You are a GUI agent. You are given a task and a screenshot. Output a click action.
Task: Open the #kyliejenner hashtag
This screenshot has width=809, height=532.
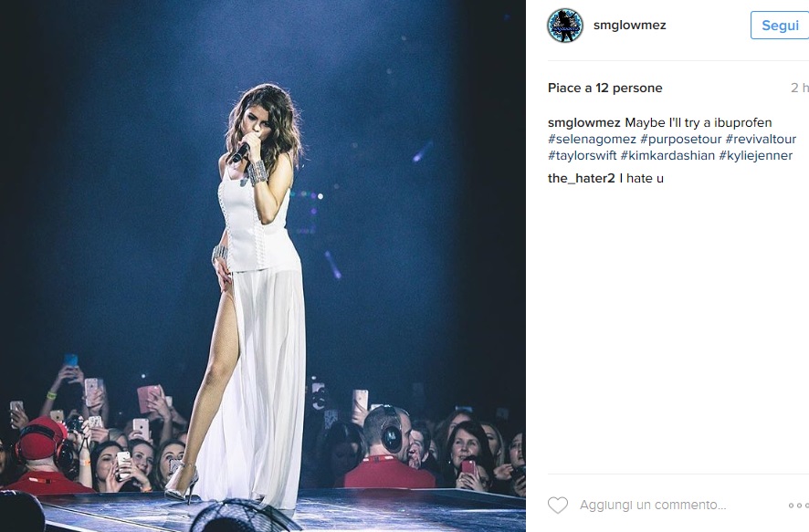click(755, 156)
